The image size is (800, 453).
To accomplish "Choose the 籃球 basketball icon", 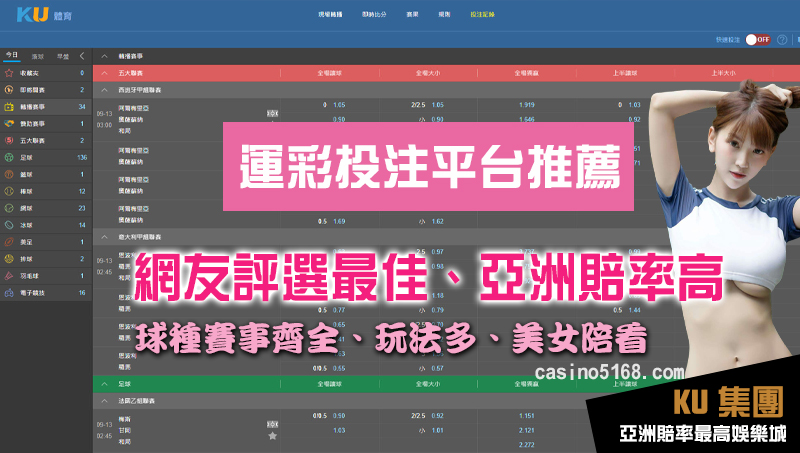I will [9, 174].
